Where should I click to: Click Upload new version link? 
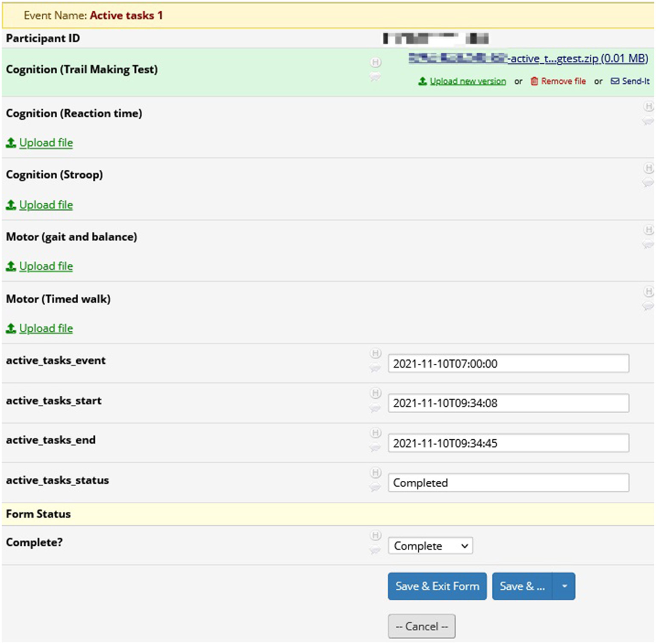point(467,81)
